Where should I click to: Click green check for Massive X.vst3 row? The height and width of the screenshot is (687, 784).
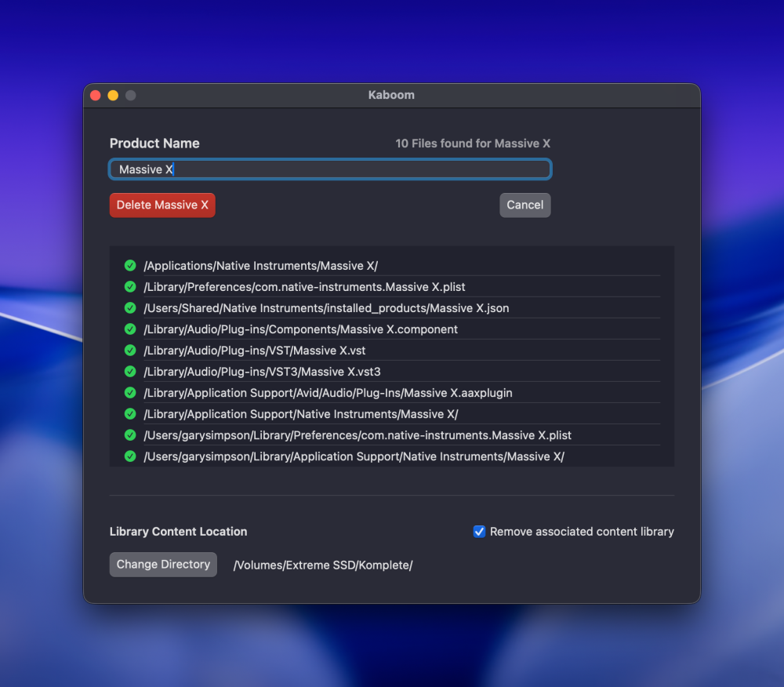(x=130, y=372)
